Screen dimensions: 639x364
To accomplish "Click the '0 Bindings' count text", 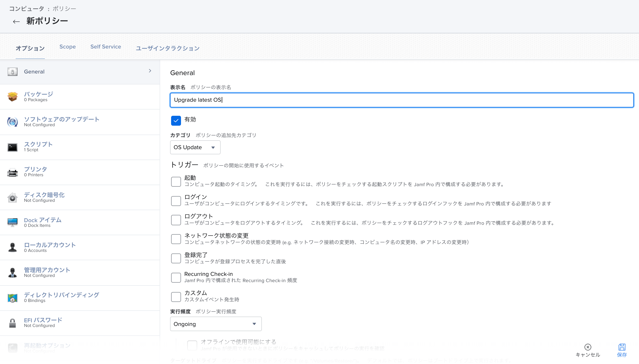I will coord(35,301).
